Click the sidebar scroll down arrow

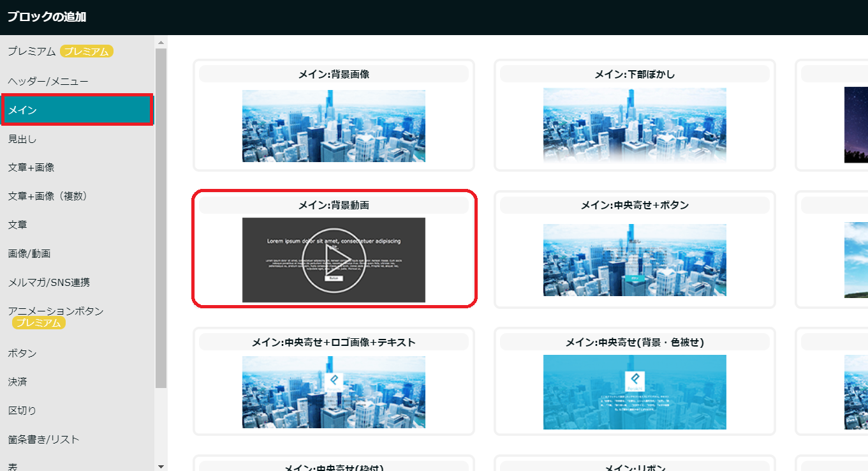click(x=161, y=467)
